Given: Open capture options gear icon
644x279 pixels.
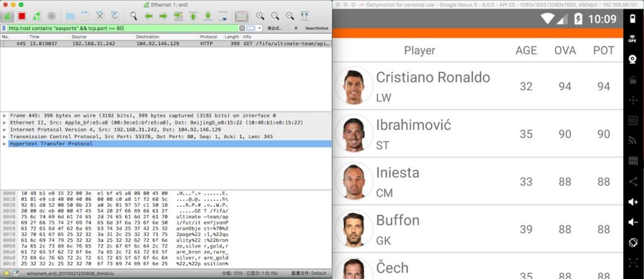Looking at the screenshot, I should (x=52, y=16).
